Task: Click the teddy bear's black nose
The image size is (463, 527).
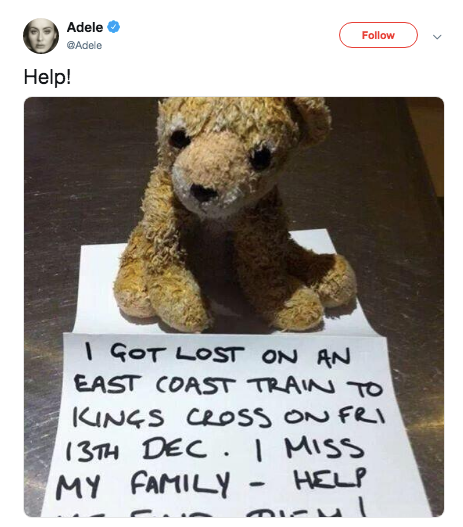Action: 203,194
